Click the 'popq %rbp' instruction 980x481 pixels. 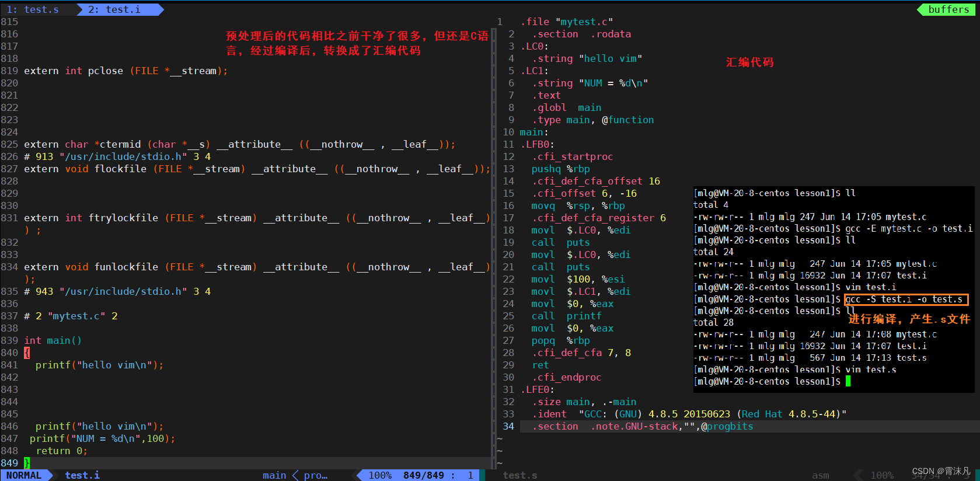point(560,340)
